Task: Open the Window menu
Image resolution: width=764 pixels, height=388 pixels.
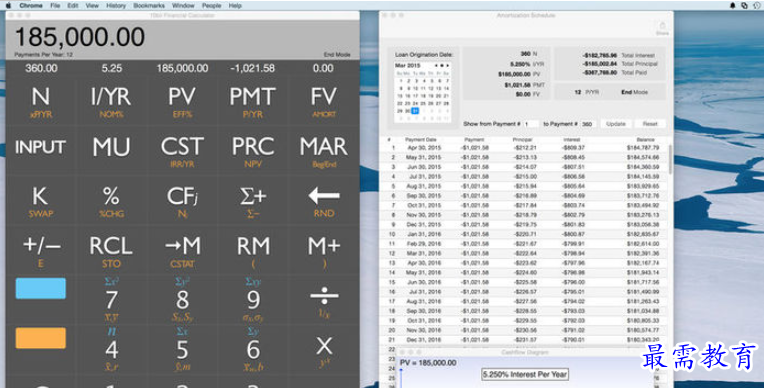Action: click(x=183, y=5)
